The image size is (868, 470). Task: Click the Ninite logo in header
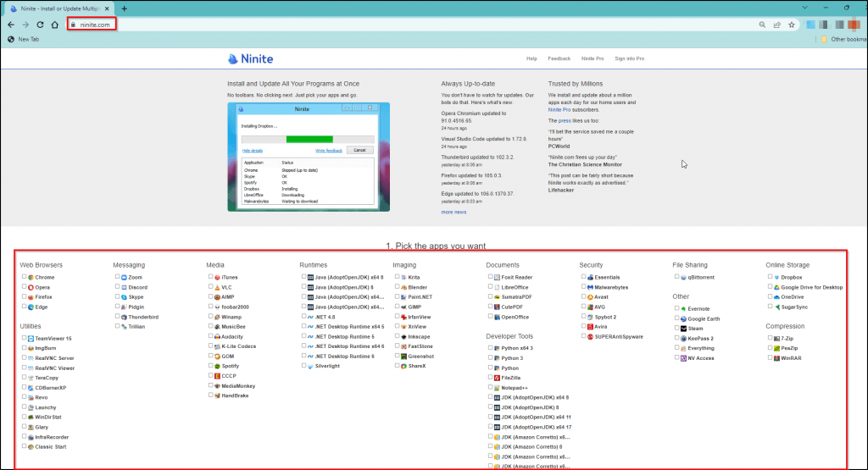point(250,59)
